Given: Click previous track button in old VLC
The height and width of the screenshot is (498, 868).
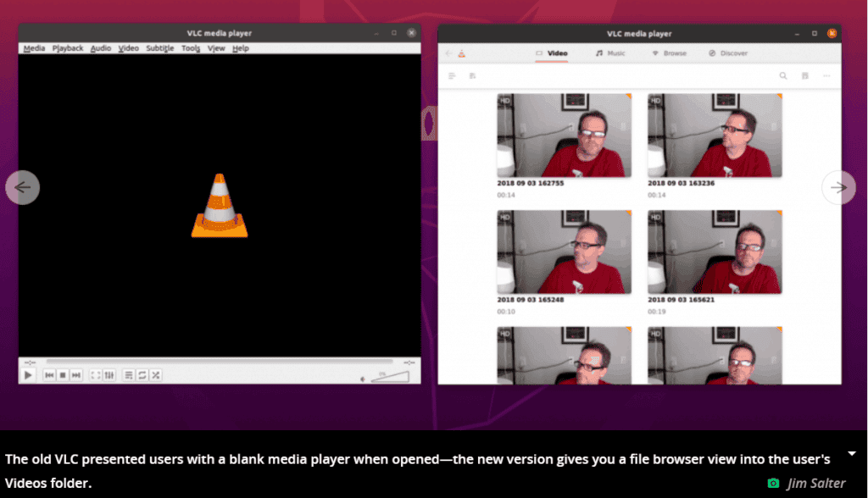Looking at the screenshot, I should point(49,375).
